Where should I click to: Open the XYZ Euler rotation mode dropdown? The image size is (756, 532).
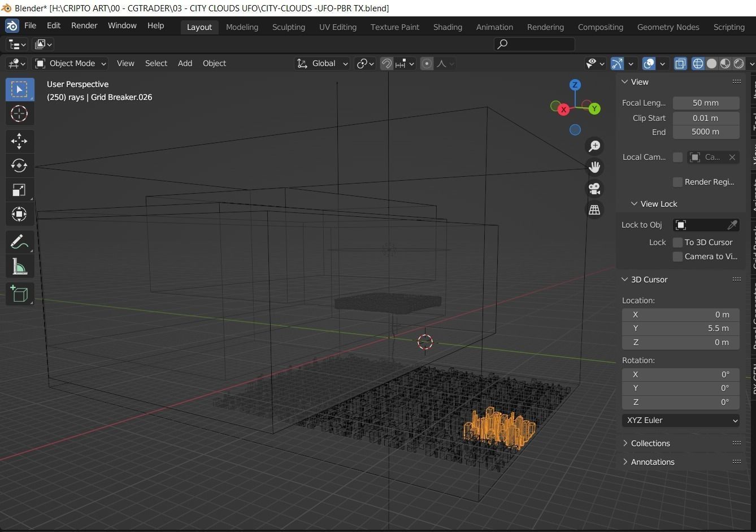point(681,420)
